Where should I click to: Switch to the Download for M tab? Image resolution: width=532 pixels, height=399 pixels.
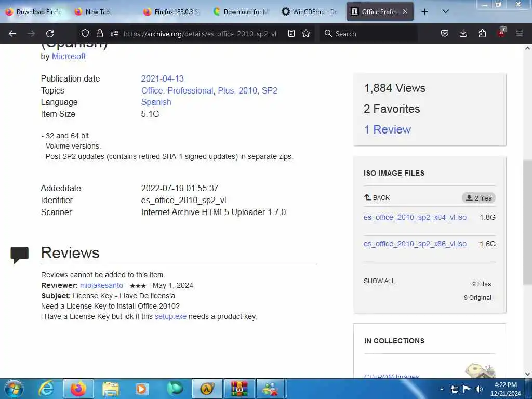click(x=241, y=12)
